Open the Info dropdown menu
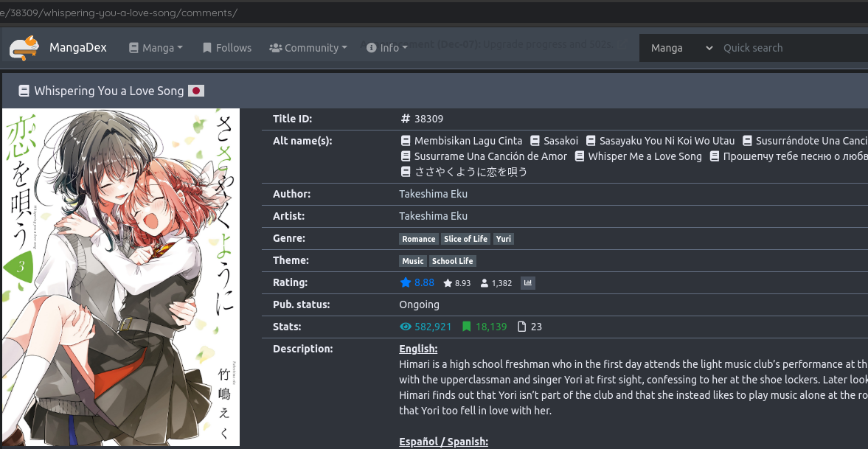 point(387,48)
